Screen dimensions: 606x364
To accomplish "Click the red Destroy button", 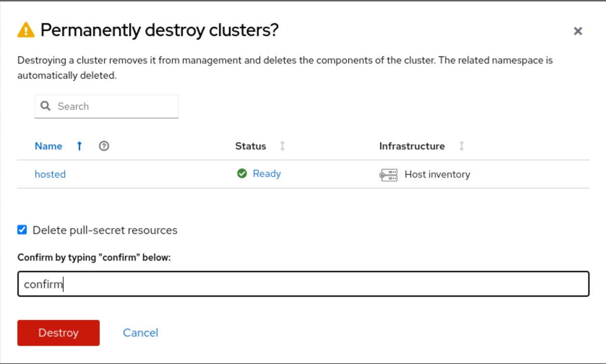I will [x=58, y=333].
